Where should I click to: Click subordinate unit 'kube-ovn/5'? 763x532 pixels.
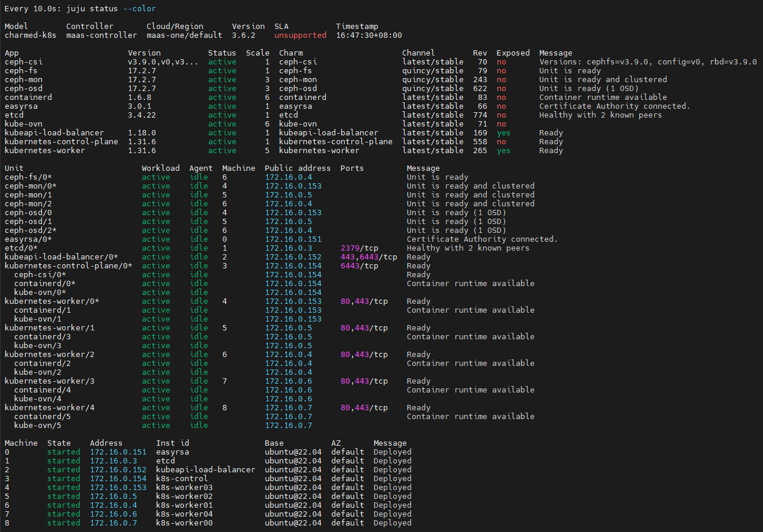(x=38, y=426)
